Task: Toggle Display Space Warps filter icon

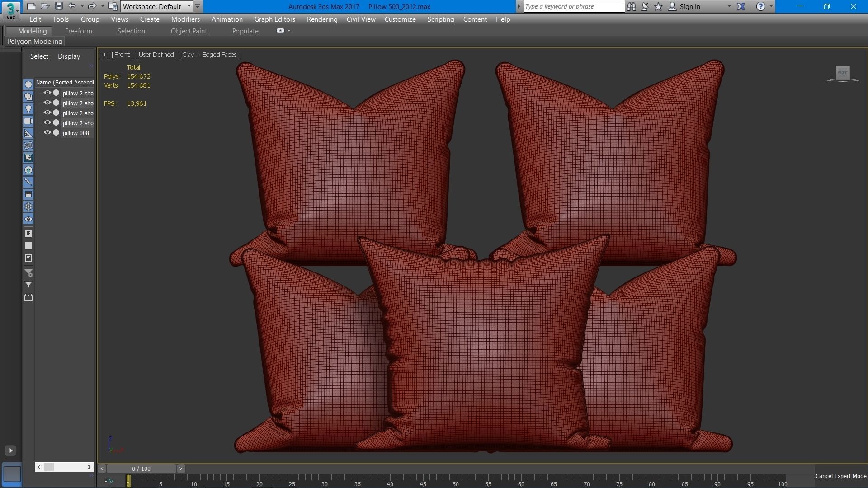Action: coord(28,145)
